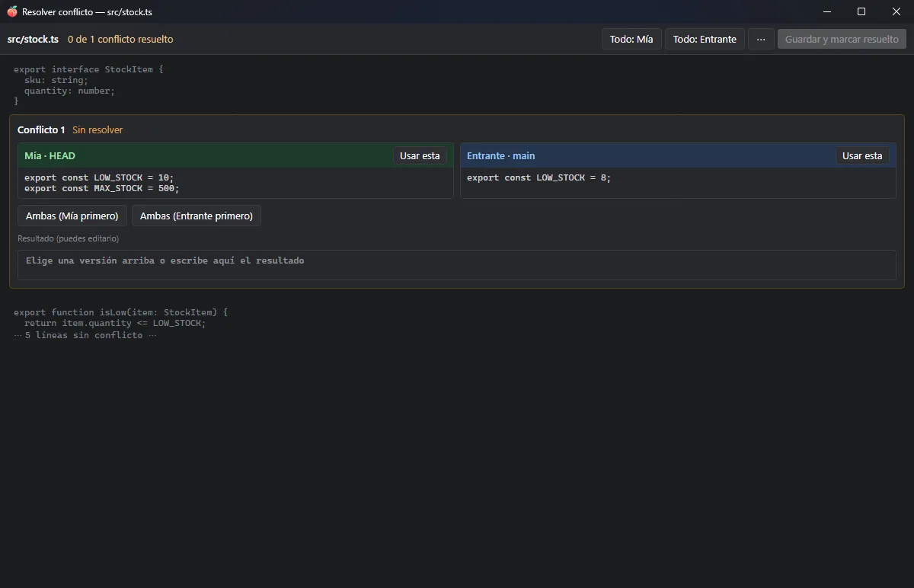914x588 pixels.
Task: Minimize the Resolver conflicto window
Action: [826, 11]
